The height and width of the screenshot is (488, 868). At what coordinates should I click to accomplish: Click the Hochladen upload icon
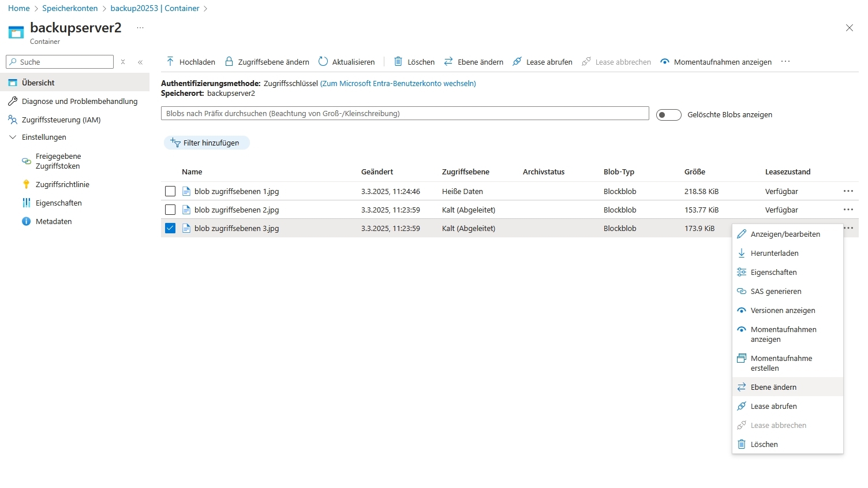tap(170, 62)
